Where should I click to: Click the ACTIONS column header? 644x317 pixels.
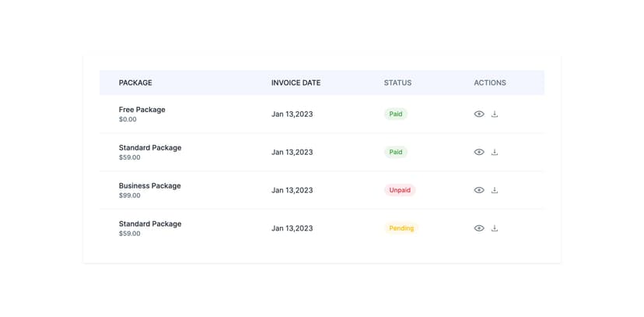pos(490,83)
